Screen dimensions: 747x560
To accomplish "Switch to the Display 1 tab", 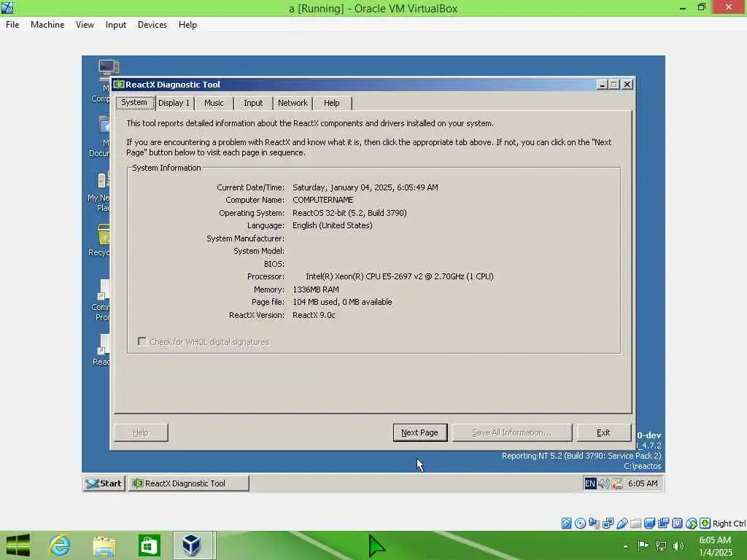I will [174, 103].
